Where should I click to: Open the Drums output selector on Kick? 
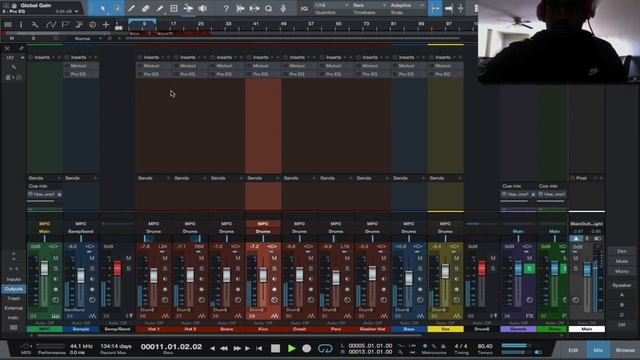(x=263, y=231)
